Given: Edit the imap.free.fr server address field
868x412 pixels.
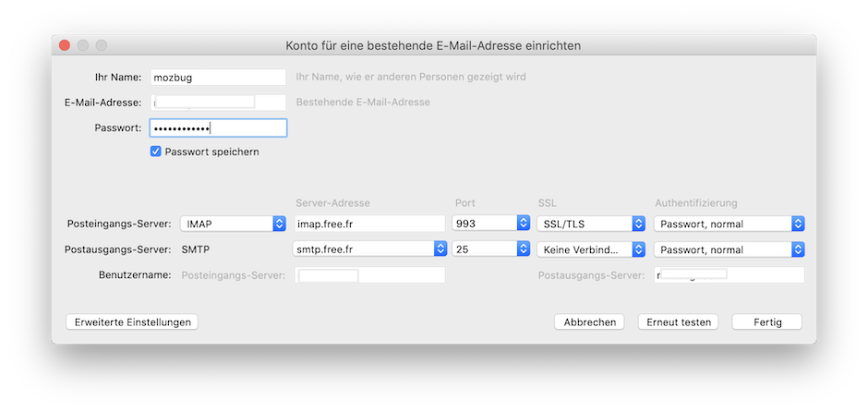Looking at the screenshot, I should coord(369,224).
